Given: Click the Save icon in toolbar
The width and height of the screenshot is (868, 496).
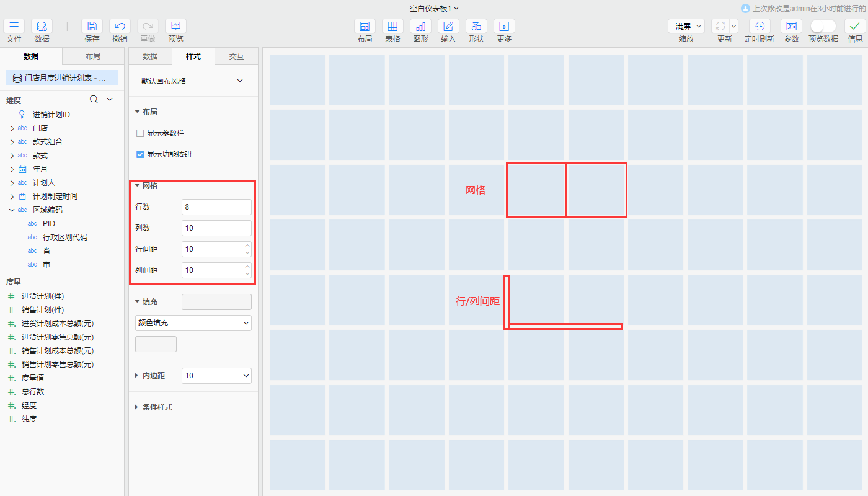Looking at the screenshot, I should pyautogui.click(x=92, y=26).
